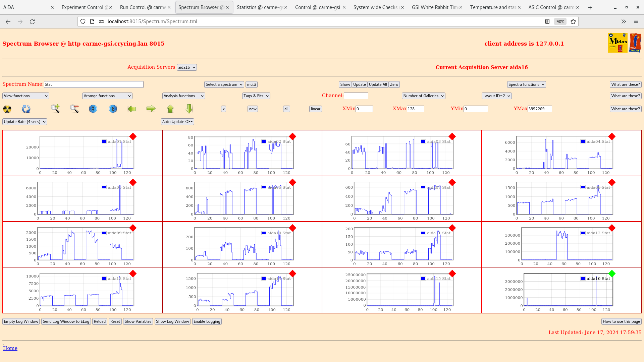Toggle the green diamond on aida16 Stat

coord(612,274)
